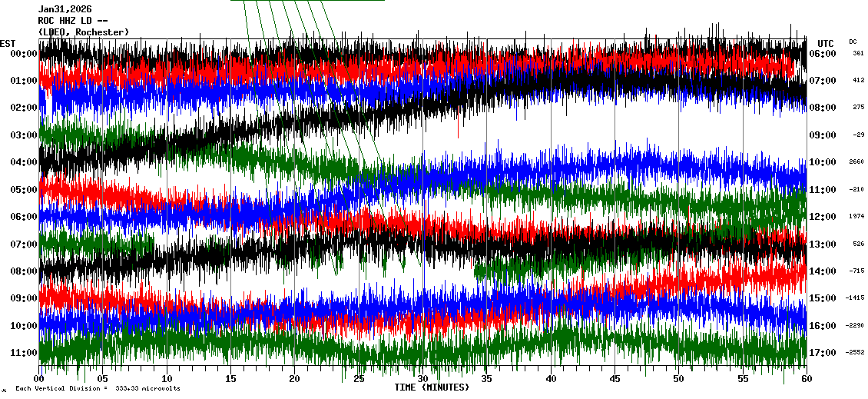The width and height of the screenshot is (868, 399).
Task: Select the 45 minute tick on time axis
Action: click(615, 379)
